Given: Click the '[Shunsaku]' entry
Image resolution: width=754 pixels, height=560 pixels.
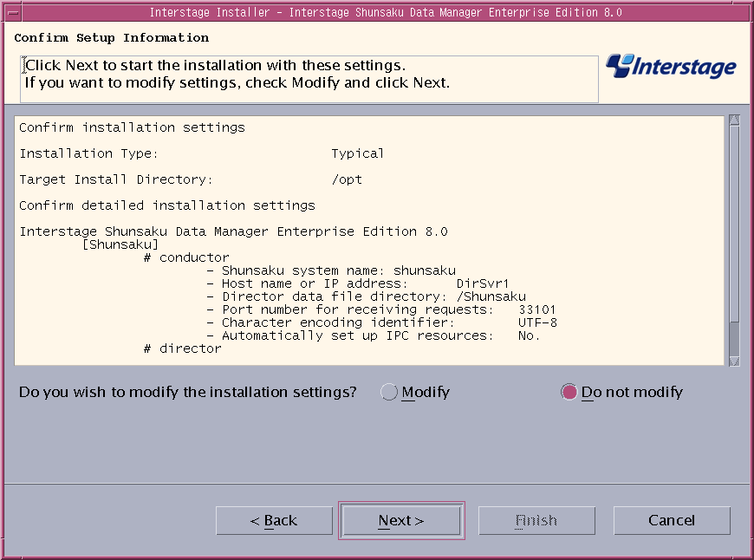Looking at the screenshot, I should (x=120, y=244).
